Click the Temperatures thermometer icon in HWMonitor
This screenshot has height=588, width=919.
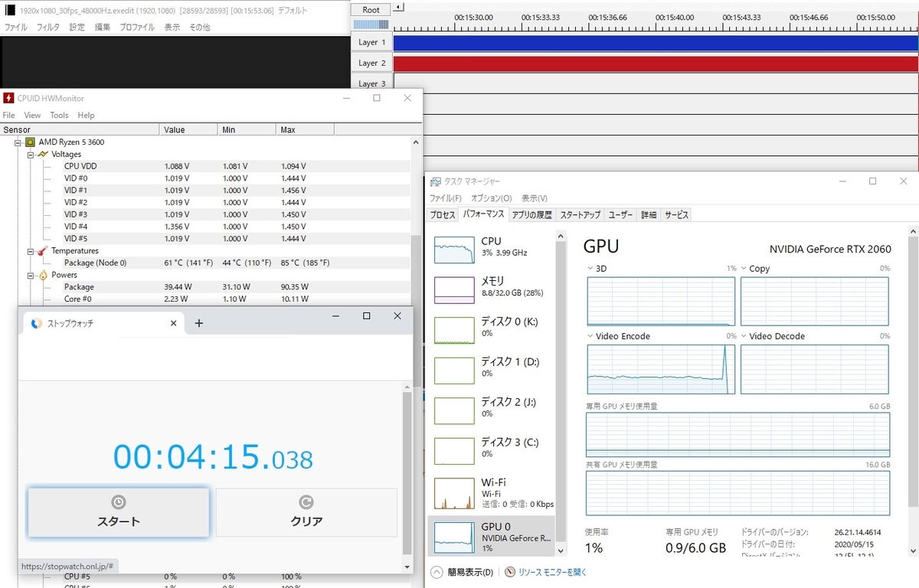point(43,251)
